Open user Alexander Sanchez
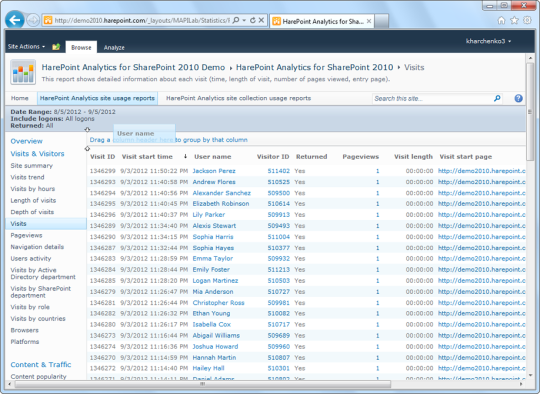This screenshot has height=394, width=540. pos(221,193)
